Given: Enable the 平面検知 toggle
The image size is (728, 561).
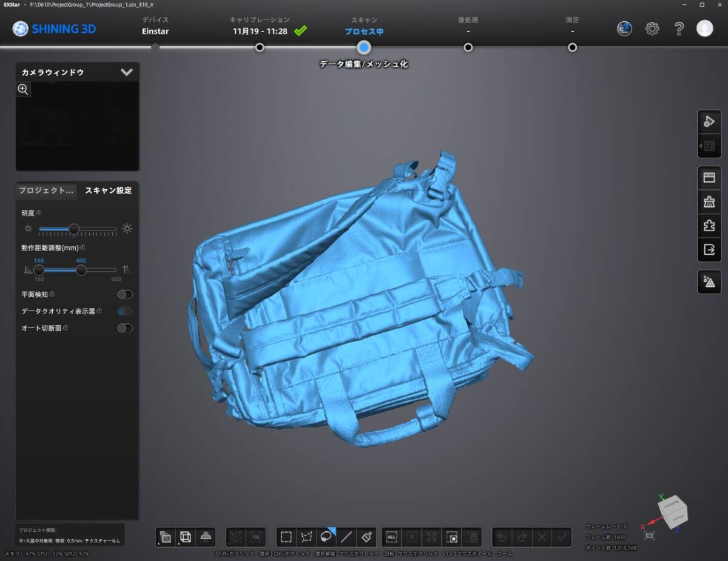Looking at the screenshot, I should click(x=125, y=294).
